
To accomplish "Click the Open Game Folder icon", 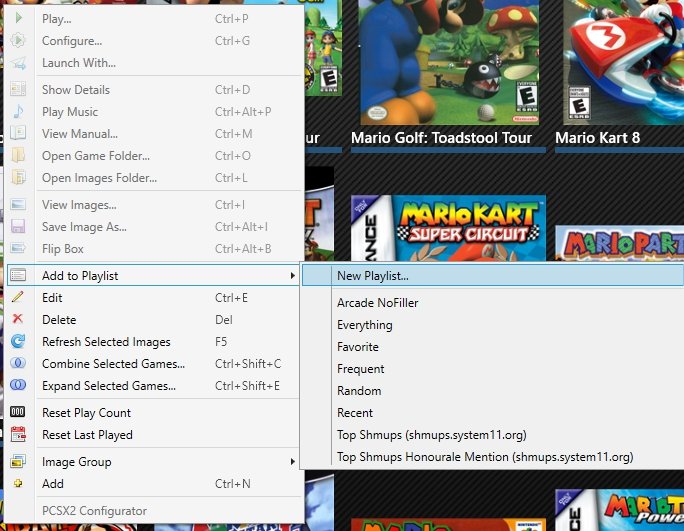I will coord(18,155).
